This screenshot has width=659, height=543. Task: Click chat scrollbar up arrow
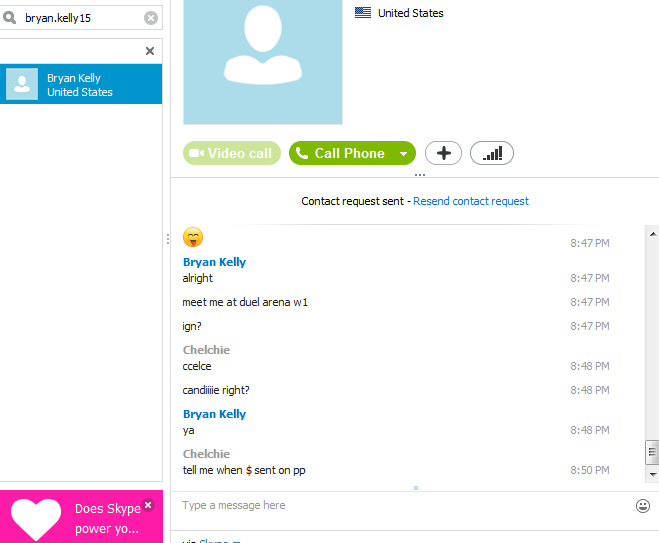pyautogui.click(x=653, y=234)
